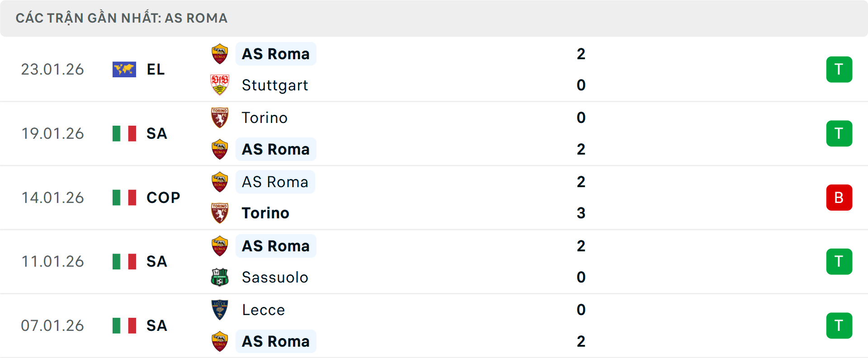Image resolution: width=868 pixels, height=358 pixels.
Task: Click the score 3 of the Torino cup match
Action: tap(582, 212)
